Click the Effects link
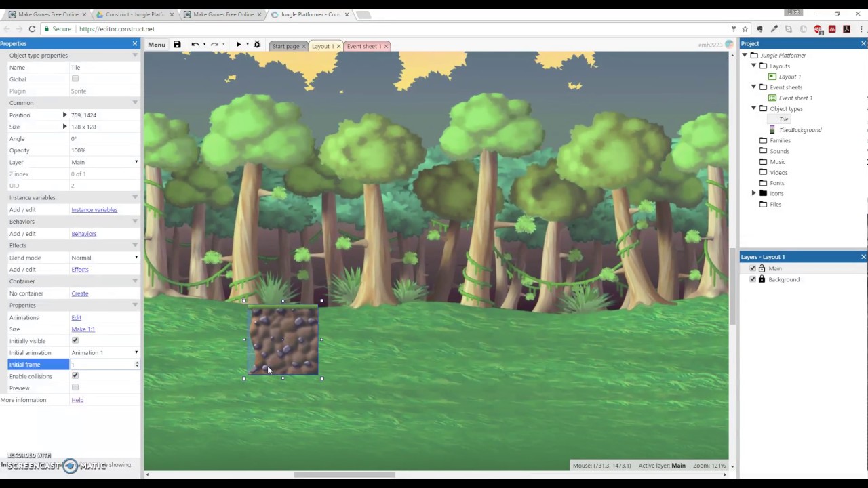This screenshot has width=868, height=488. [80, 270]
